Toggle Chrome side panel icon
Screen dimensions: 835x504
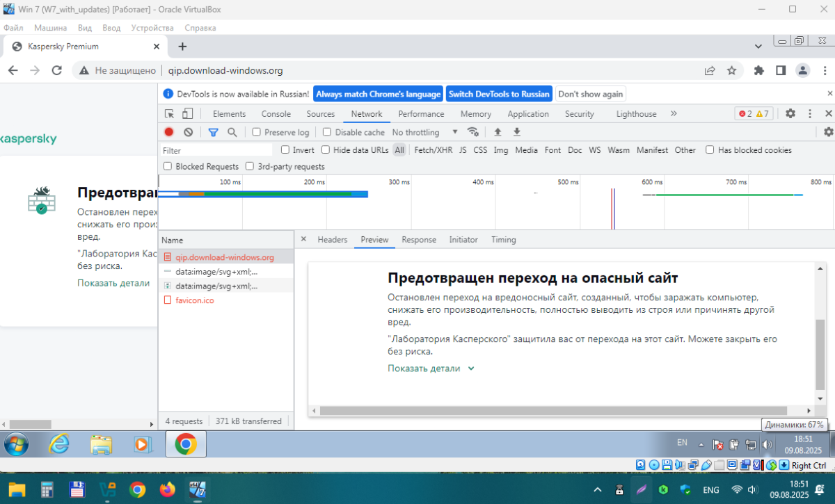point(781,70)
